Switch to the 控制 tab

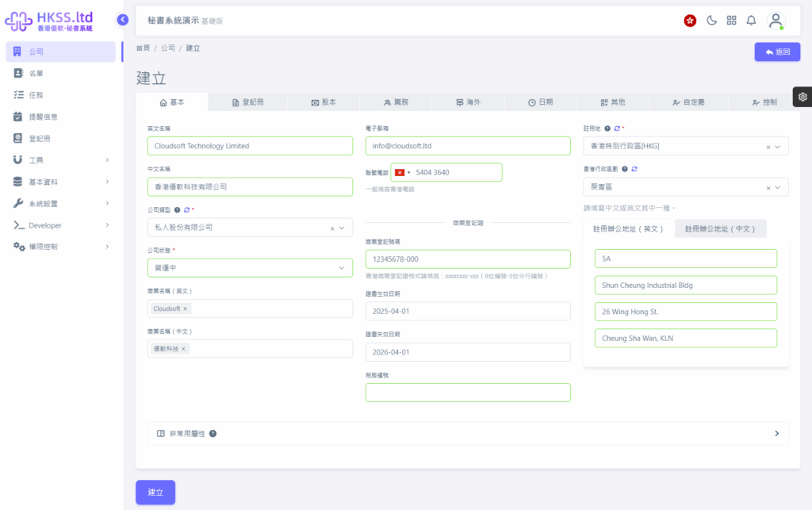click(x=764, y=102)
